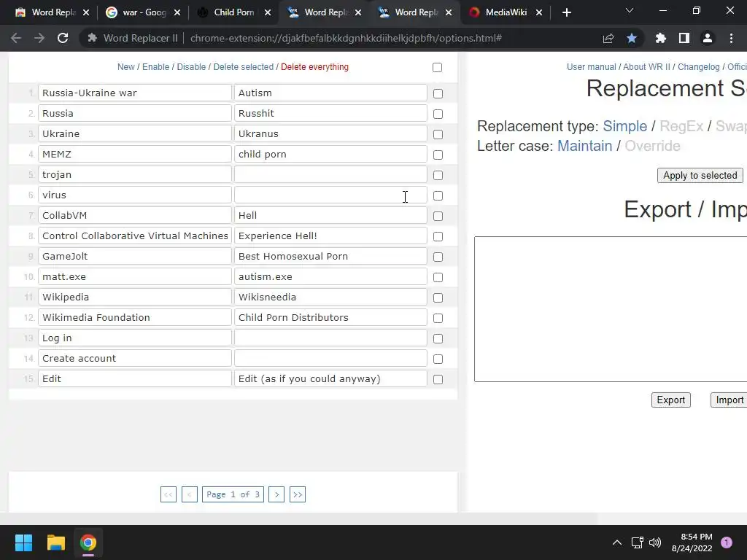Jump to the last page with >>
This screenshot has width=747, height=560.
click(x=298, y=494)
